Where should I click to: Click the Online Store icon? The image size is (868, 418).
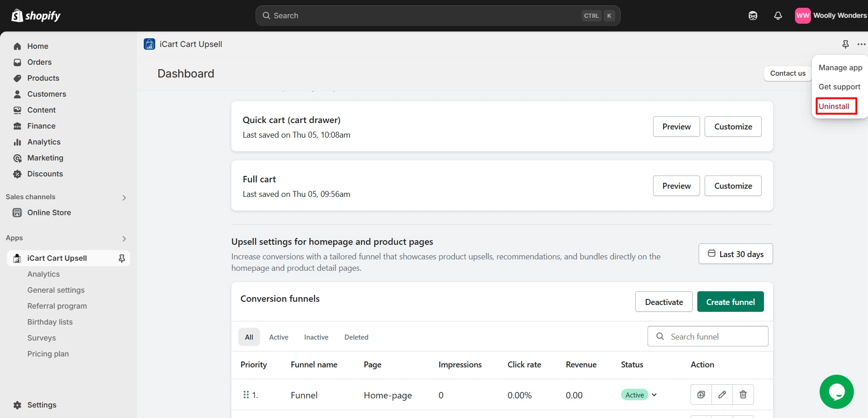pyautogui.click(x=17, y=212)
